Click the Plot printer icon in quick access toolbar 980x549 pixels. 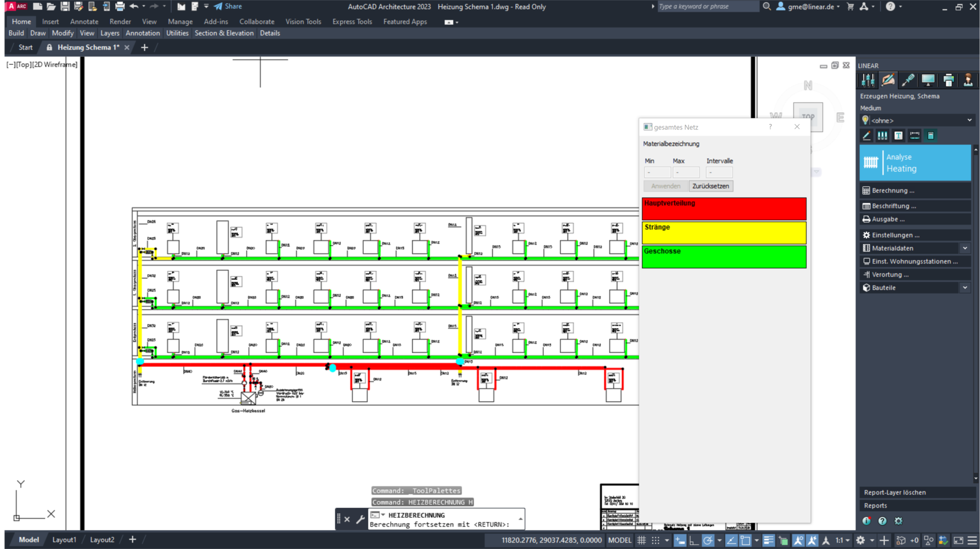pyautogui.click(x=120, y=7)
